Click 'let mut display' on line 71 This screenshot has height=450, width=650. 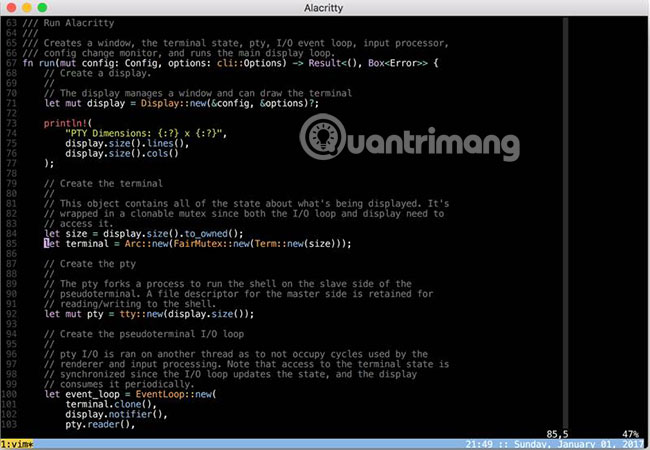(x=84, y=103)
